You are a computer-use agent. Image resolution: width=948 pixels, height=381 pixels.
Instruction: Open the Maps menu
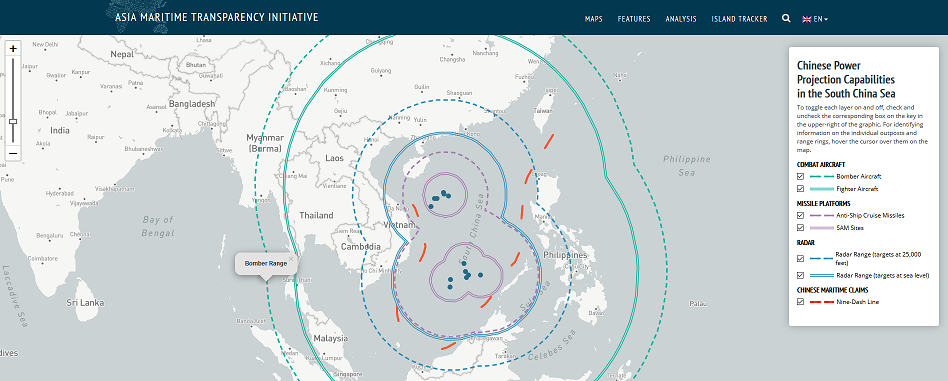[x=594, y=19]
